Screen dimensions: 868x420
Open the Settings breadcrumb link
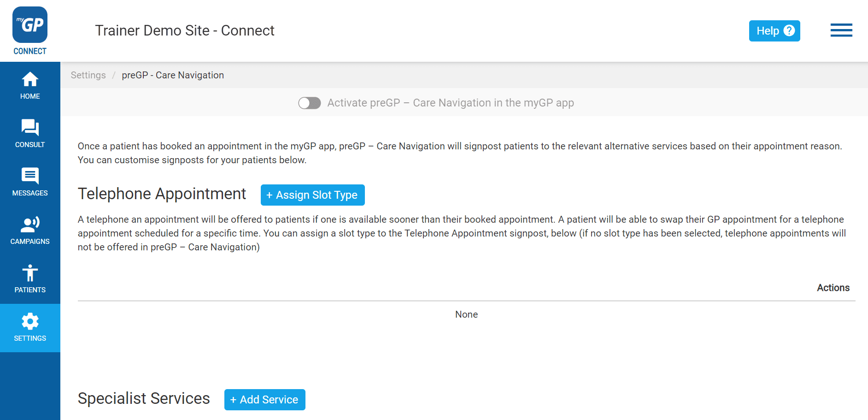pyautogui.click(x=88, y=75)
